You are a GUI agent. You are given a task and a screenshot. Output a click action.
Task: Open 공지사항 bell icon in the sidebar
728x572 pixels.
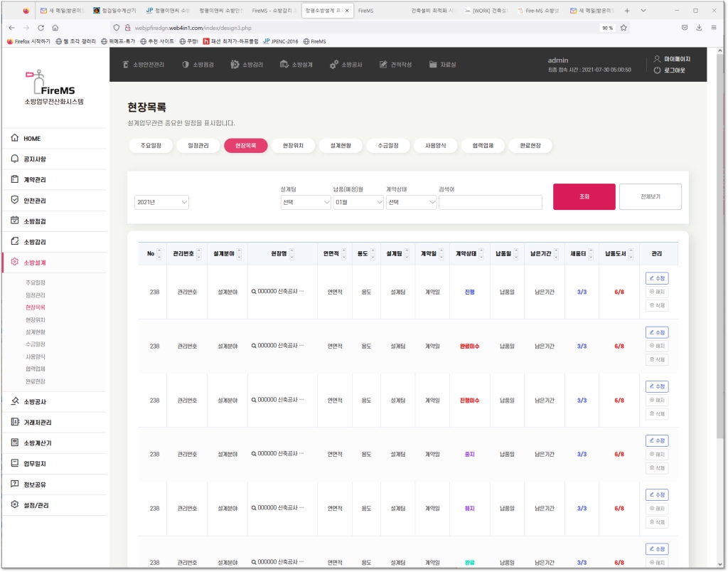point(15,159)
